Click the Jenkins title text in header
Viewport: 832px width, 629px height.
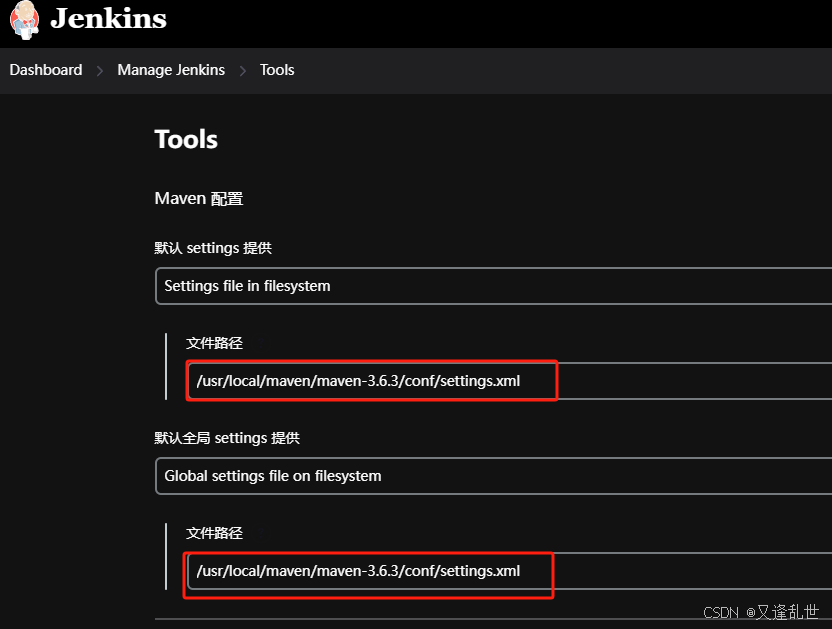(108, 19)
